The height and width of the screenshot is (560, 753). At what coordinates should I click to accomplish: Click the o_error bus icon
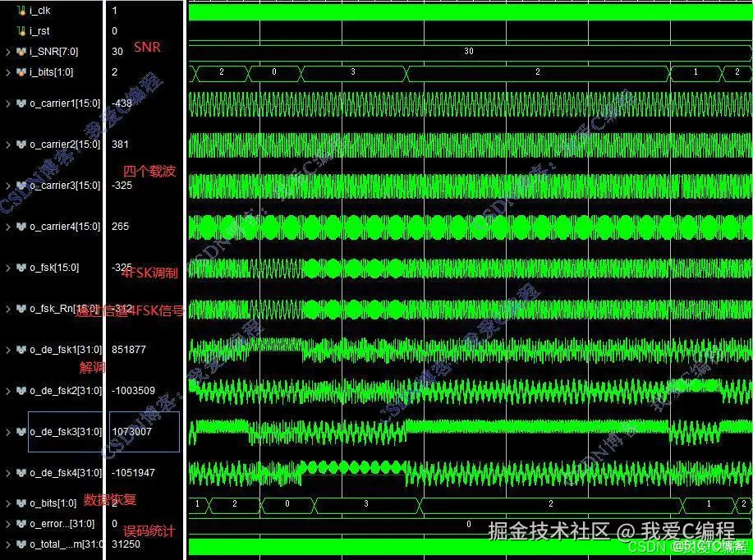21,524
